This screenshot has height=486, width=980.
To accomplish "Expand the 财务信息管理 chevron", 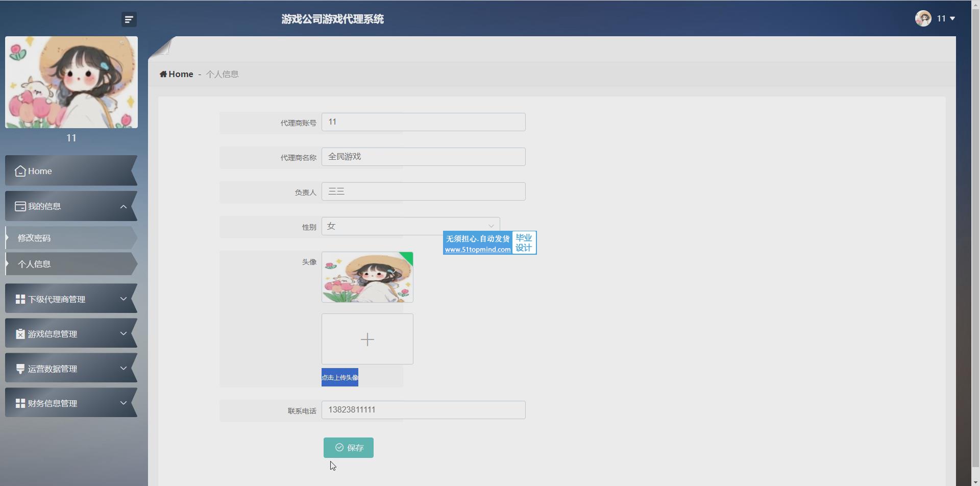I will (x=123, y=403).
